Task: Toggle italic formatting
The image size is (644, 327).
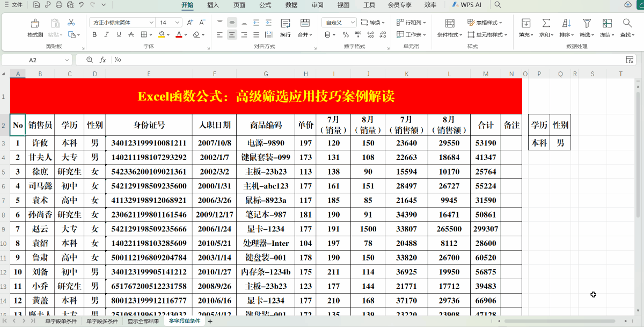Action: click(x=105, y=34)
